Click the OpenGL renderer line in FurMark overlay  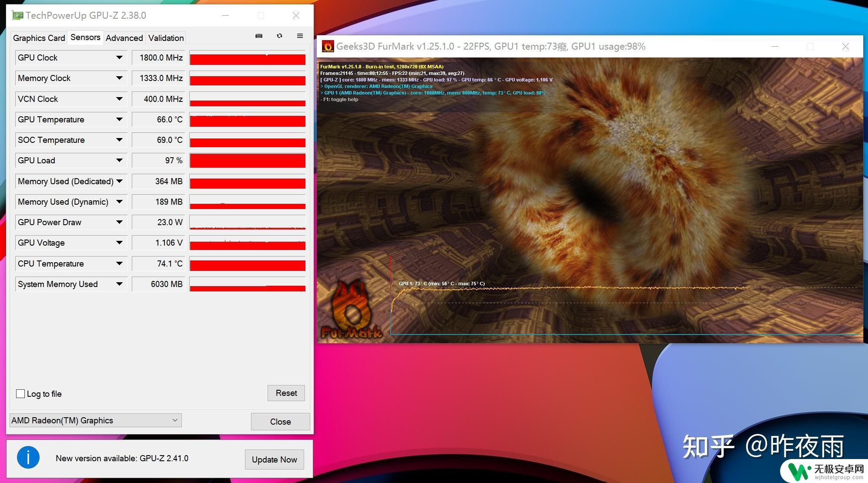tap(377, 86)
